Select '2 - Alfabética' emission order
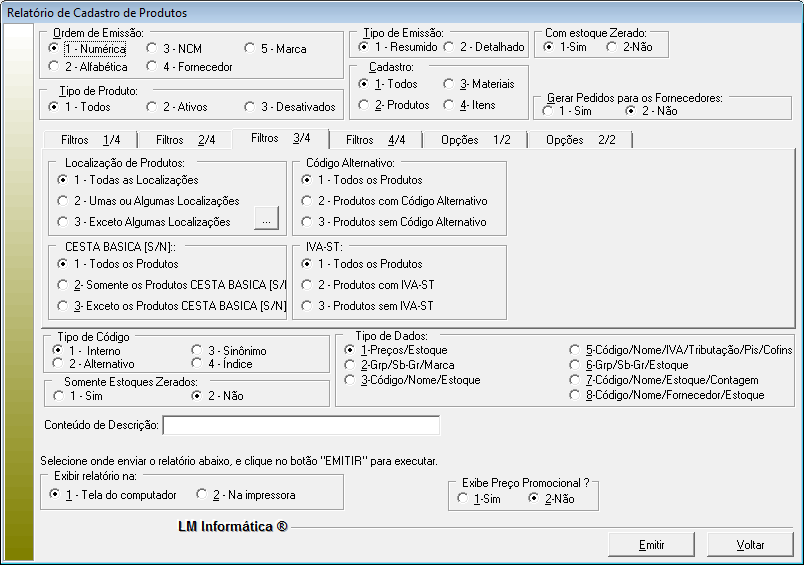The height and width of the screenshot is (565, 804). [54, 67]
